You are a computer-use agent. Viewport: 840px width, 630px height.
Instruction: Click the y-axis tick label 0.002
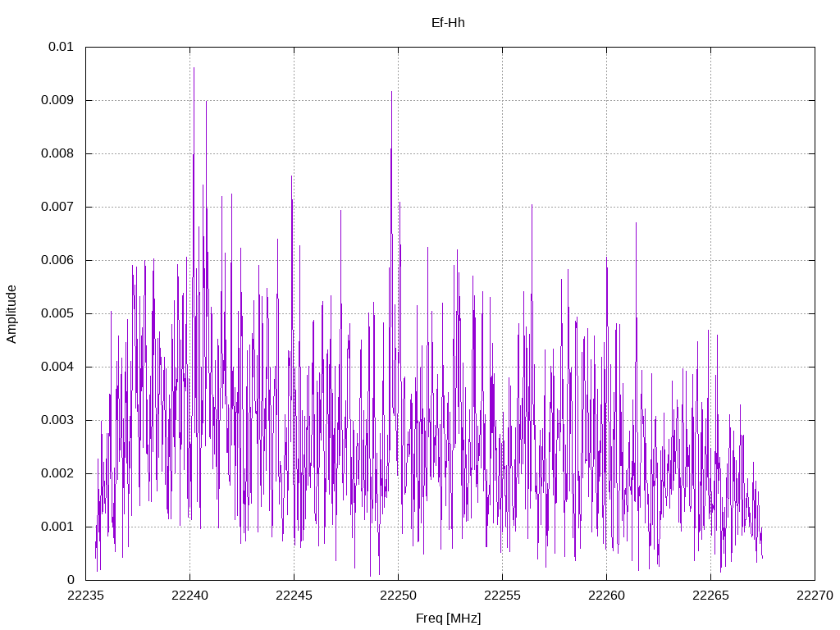point(57,473)
